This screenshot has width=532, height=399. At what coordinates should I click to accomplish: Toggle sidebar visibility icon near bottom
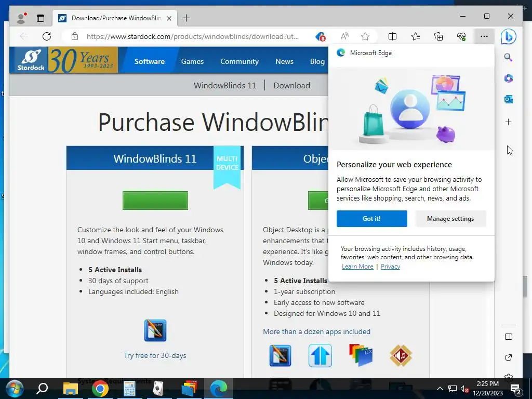tap(508, 337)
